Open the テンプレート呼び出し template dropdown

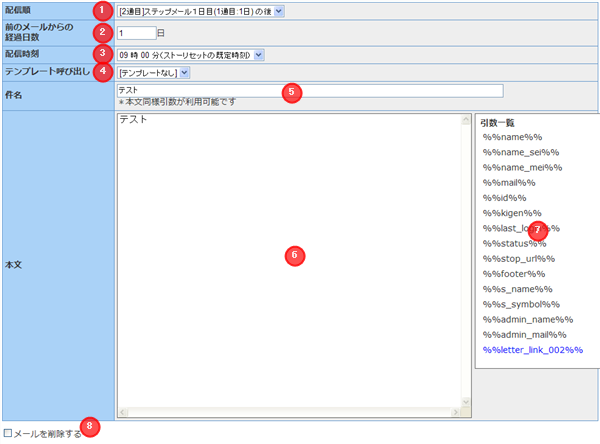[153, 73]
